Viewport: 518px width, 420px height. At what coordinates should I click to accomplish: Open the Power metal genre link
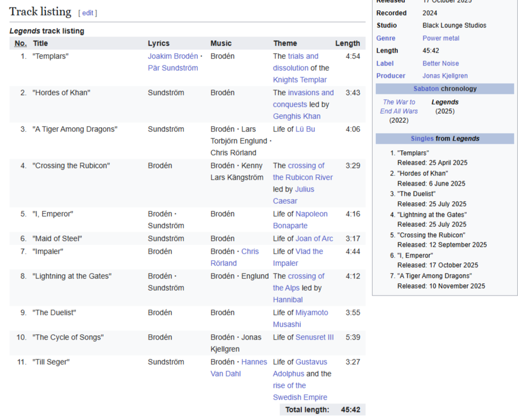[441, 38]
